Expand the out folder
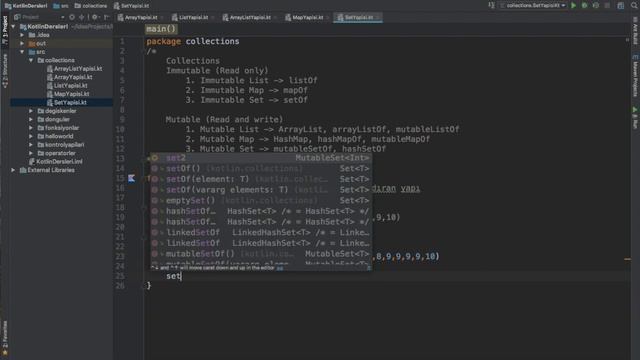The height and width of the screenshot is (360, 640). point(22,43)
